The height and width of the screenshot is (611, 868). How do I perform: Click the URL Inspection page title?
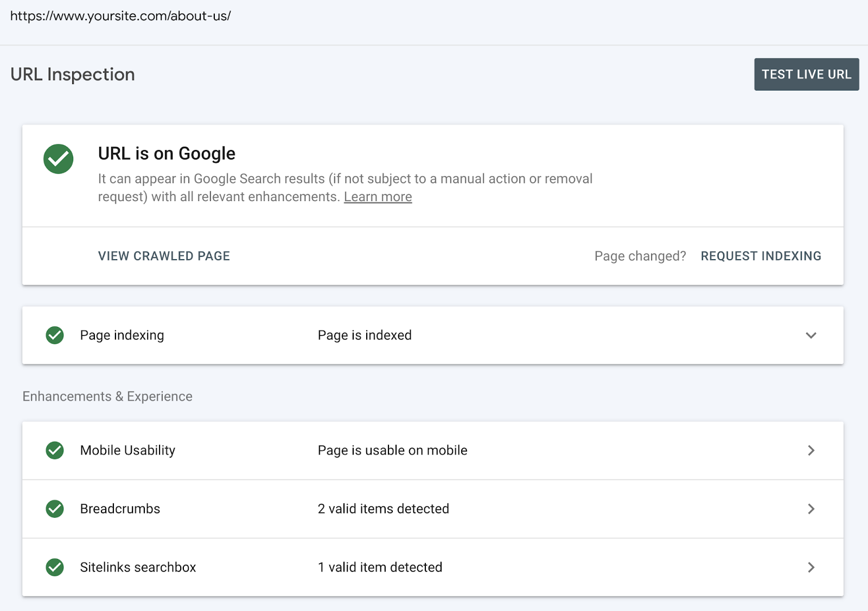click(x=72, y=74)
